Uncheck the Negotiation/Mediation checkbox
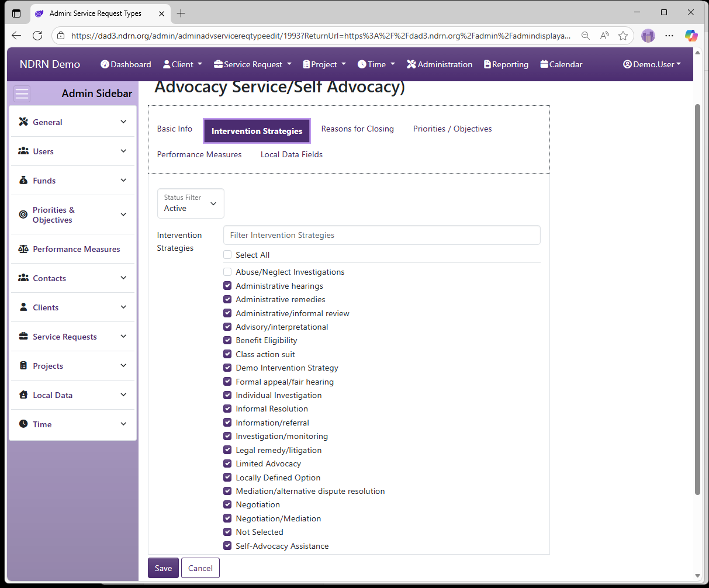This screenshot has height=588, width=709. tap(227, 518)
